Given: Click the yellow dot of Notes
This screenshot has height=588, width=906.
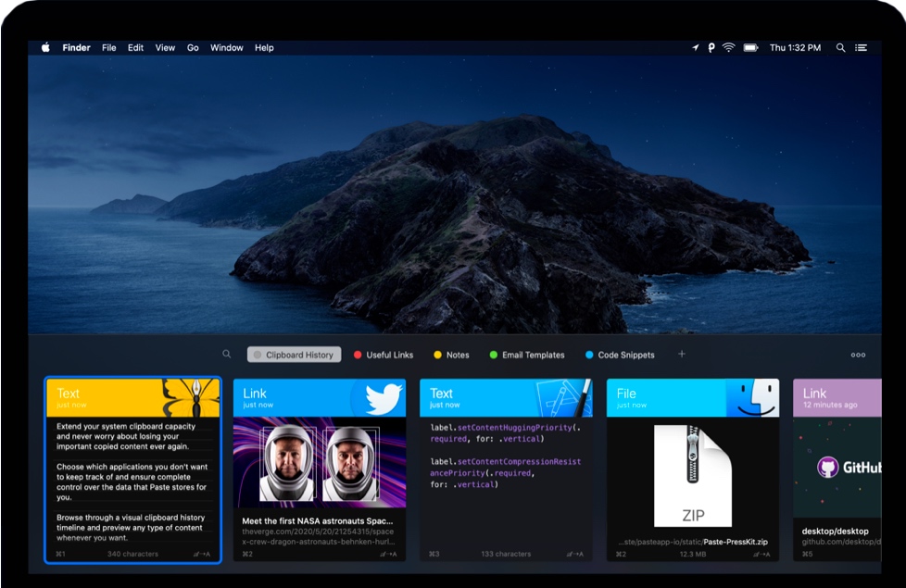Looking at the screenshot, I should pyautogui.click(x=437, y=355).
